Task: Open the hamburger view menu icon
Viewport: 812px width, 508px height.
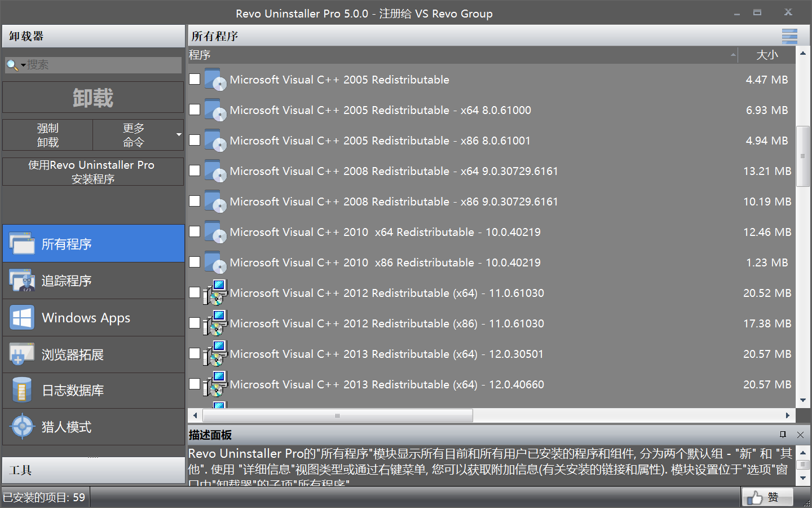Action: click(x=789, y=36)
